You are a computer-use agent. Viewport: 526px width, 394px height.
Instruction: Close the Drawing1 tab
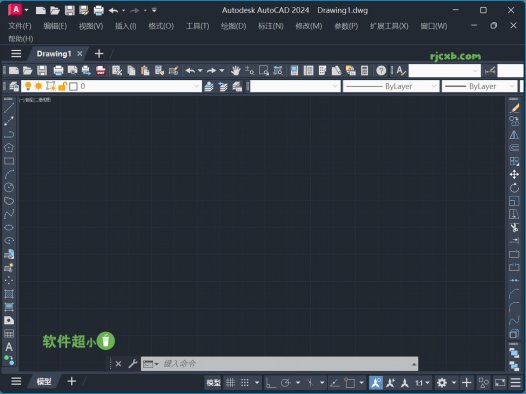[x=80, y=54]
